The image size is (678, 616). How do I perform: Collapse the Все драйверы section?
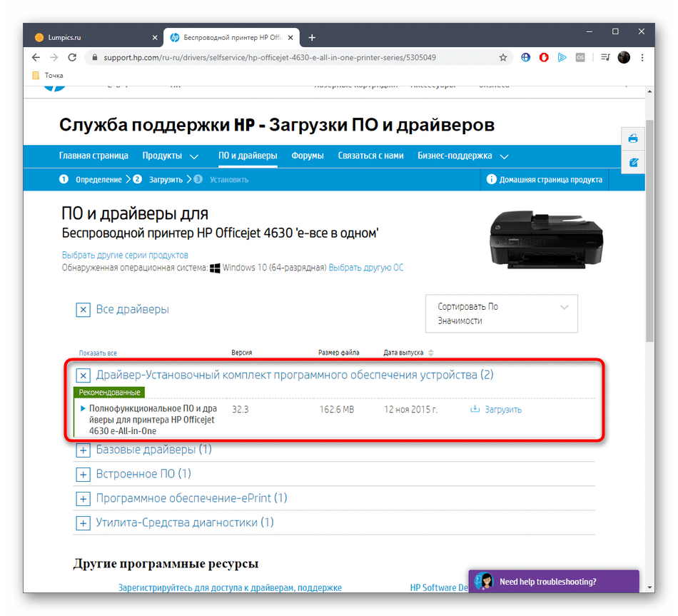tap(83, 310)
